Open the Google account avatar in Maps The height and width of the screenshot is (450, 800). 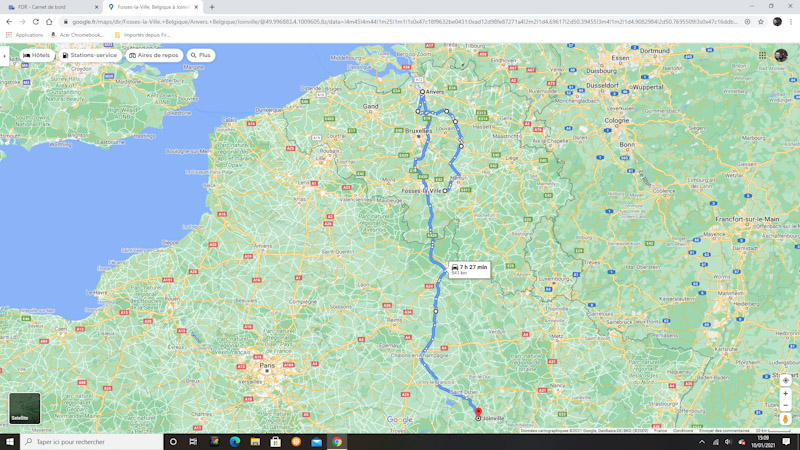(781, 55)
